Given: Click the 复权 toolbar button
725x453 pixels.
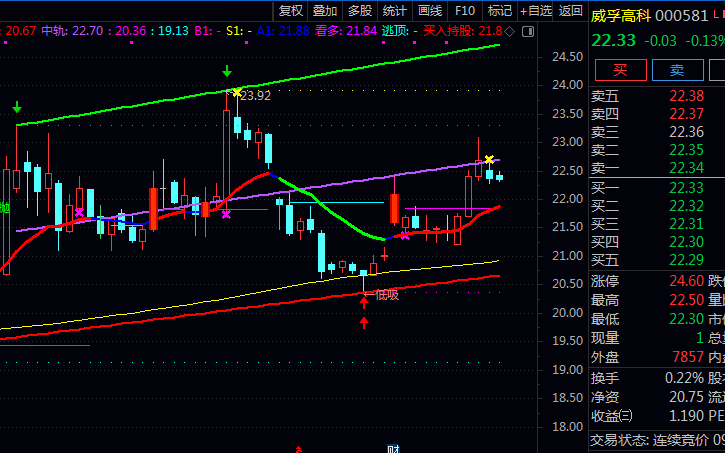Looking at the screenshot, I should click(x=291, y=11).
